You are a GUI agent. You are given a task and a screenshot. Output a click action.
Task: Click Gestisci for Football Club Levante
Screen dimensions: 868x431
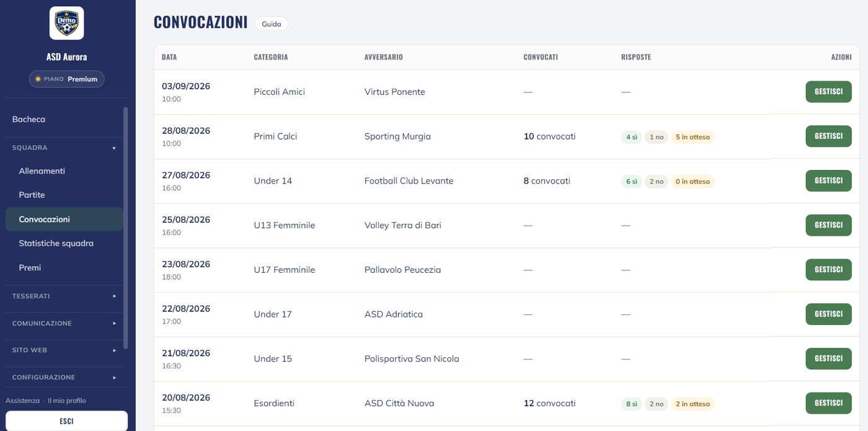(x=828, y=181)
